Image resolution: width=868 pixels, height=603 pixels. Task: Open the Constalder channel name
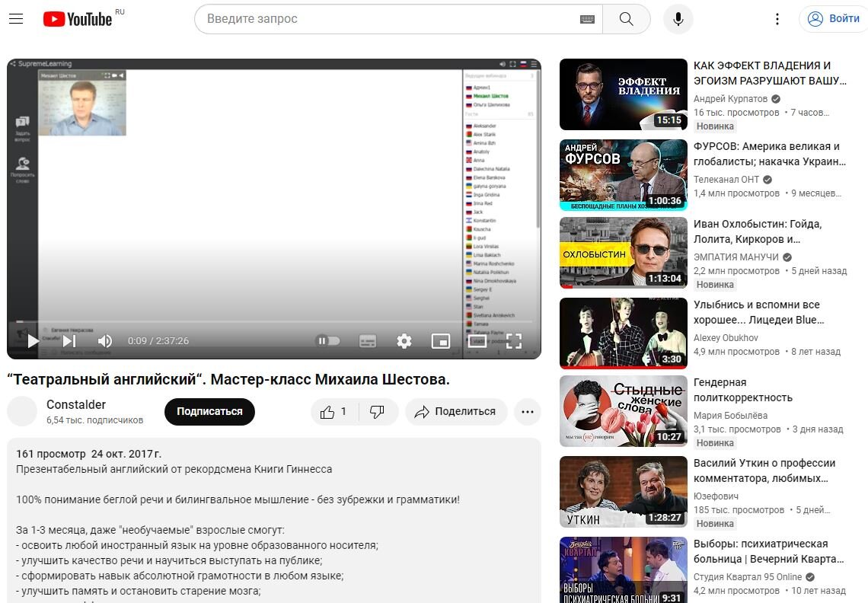coord(76,405)
